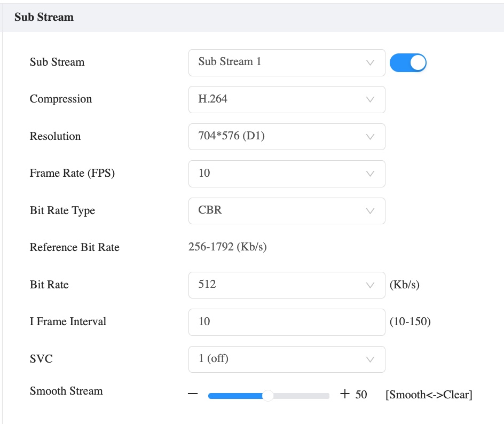This screenshot has height=424, width=504.
Task: Click the [Smooth<->Clear] hint text
Action: pyautogui.click(x=428, y=395)
